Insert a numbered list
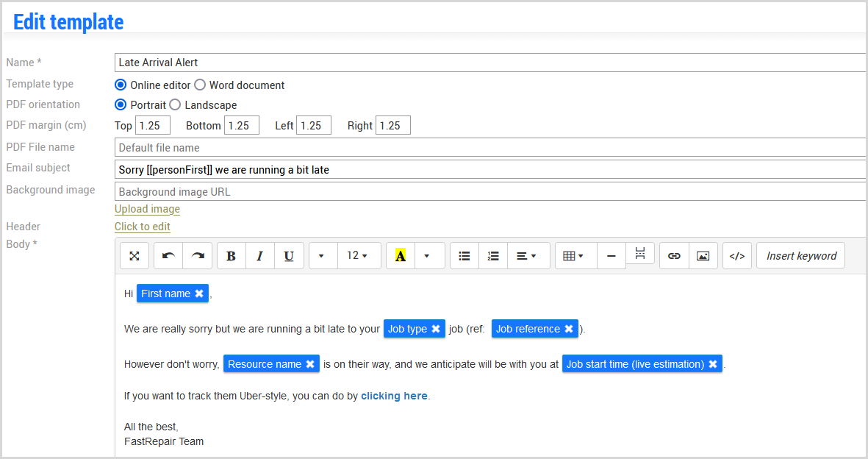This screenshot has height=459, width=868. pyautogui.click(x=493, y=256)
